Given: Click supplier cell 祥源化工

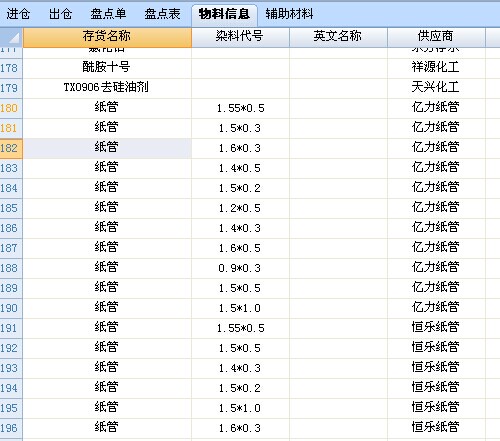Looking at the screenshot, I should [x=436, y=68].
